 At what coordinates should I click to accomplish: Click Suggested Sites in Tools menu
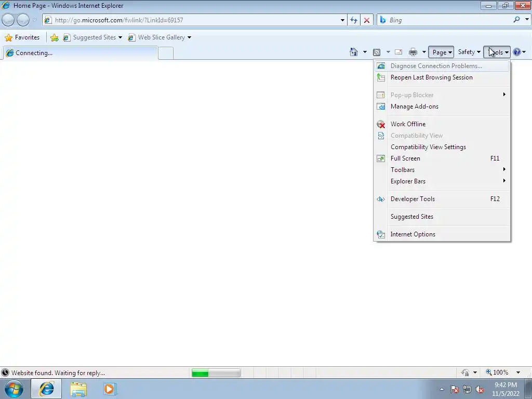click(x=442, y=217)
